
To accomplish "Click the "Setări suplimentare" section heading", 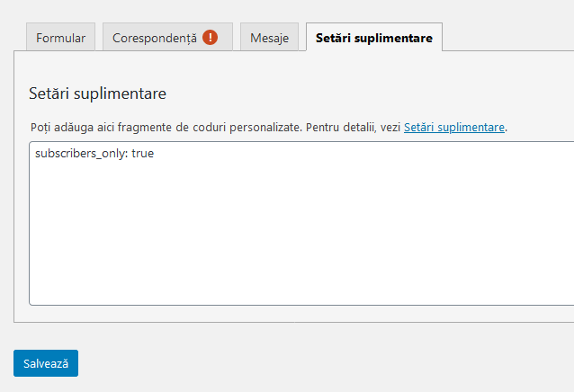I will point(98,94).
